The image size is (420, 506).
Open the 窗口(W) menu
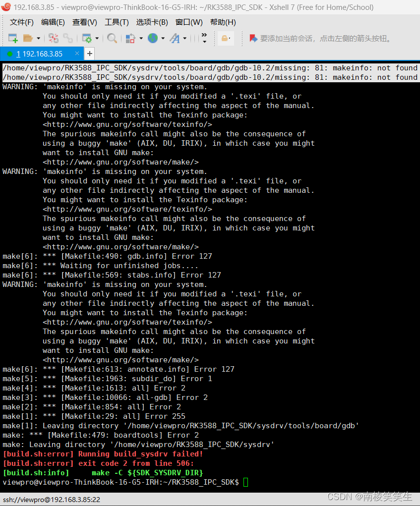pos(189,22)
